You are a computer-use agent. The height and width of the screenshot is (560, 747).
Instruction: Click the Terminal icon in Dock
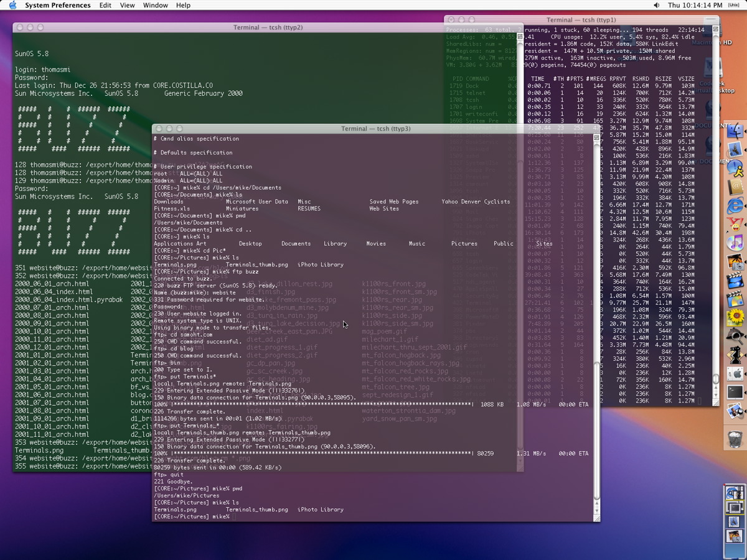click(x=736, y=392)
